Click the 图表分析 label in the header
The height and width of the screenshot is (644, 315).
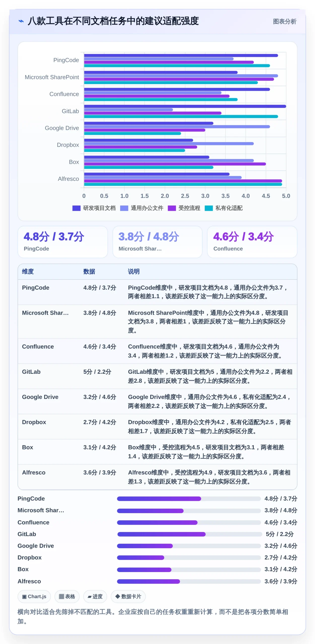[285, 22]
